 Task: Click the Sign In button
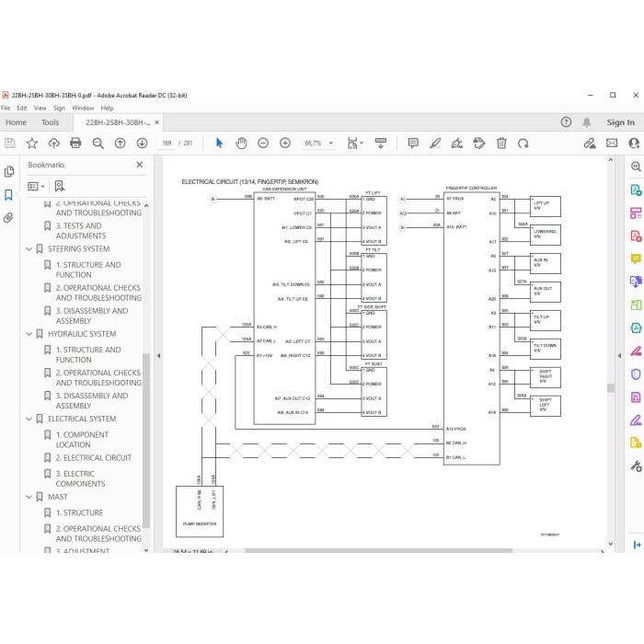[620, 122]
